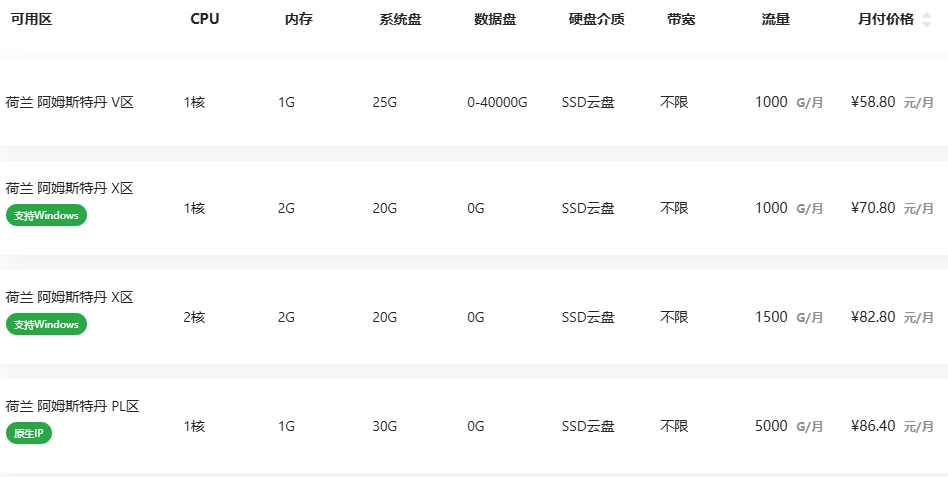Click the green 原生IP badge
This screenshot has height=477, width=948.
coord(29,433)
